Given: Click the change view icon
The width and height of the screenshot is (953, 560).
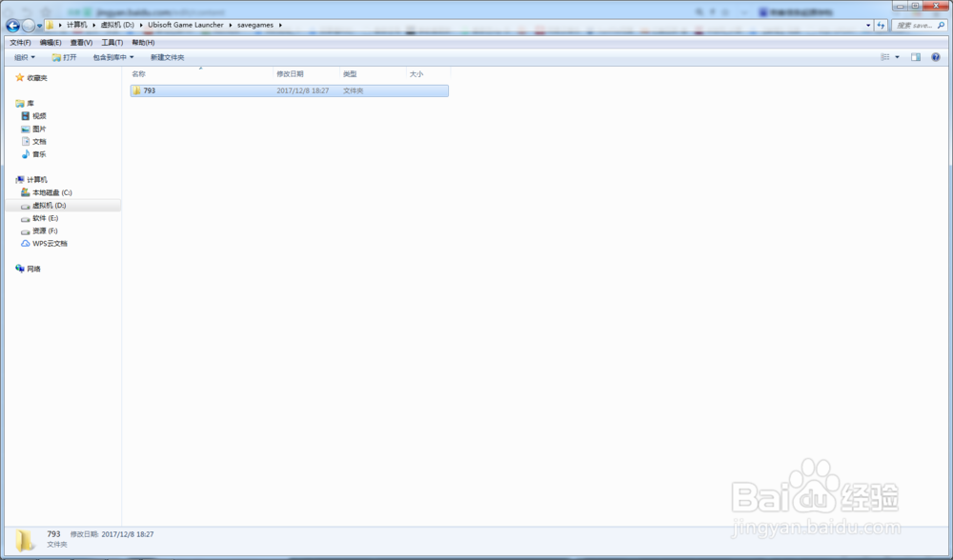Looking at the screenshot, I should coord(885,57).
